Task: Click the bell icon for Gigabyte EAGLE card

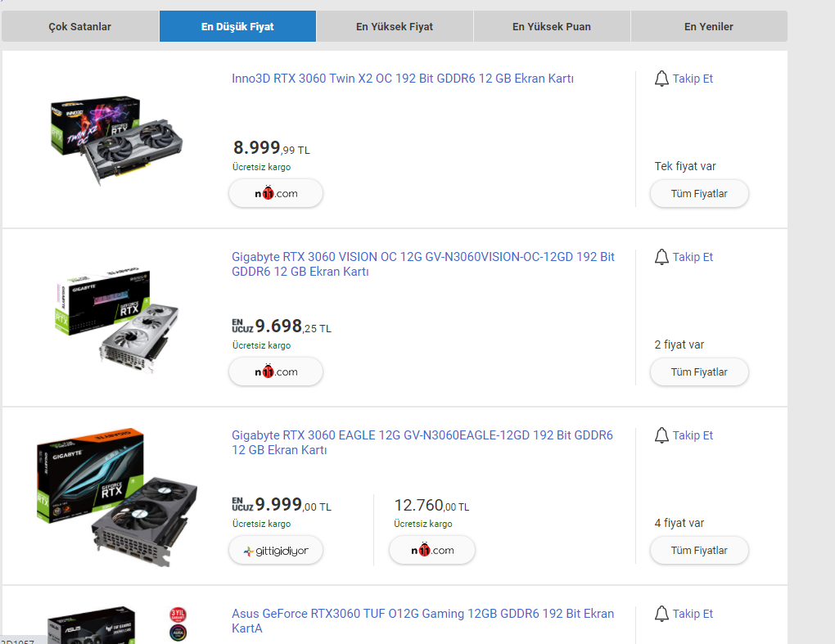Action: (661, 435)
